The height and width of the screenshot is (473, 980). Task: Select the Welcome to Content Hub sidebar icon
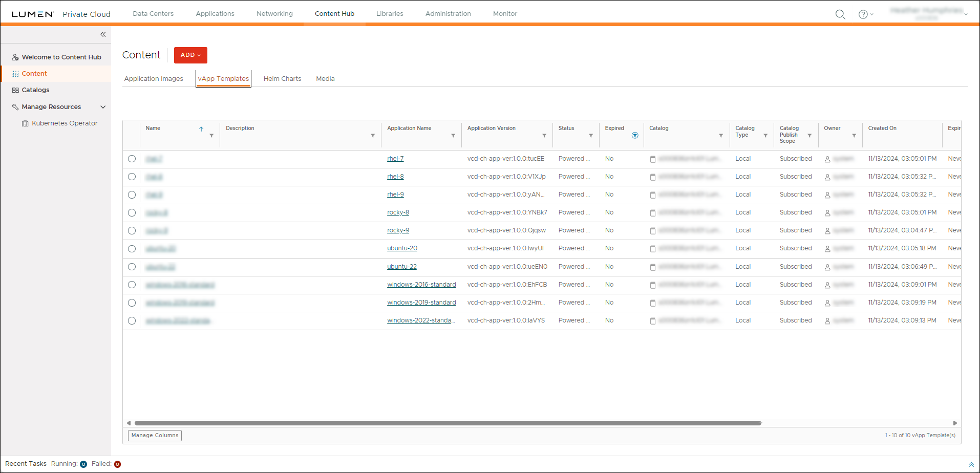pos(15,57)
